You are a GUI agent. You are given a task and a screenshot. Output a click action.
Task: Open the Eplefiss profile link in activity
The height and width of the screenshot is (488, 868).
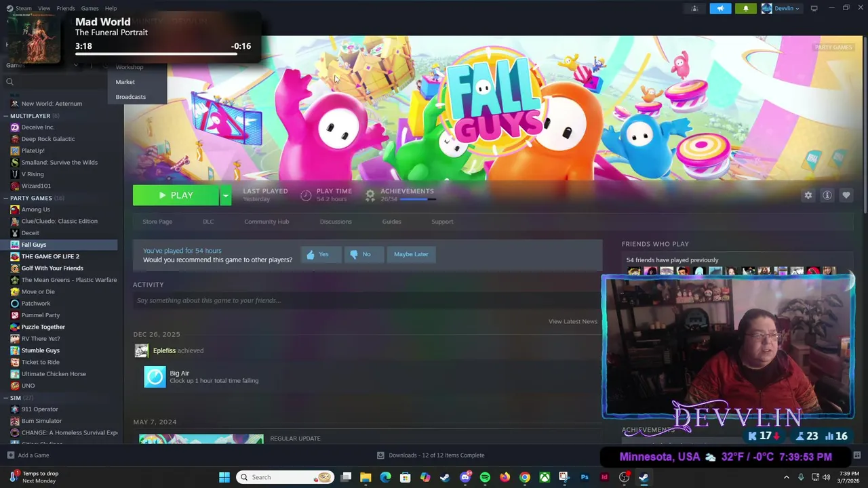(164, 350)
